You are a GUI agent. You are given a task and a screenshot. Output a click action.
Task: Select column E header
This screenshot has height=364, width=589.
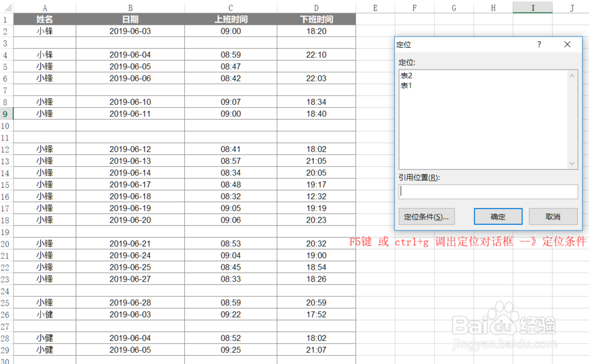click(x=375, y=8)
